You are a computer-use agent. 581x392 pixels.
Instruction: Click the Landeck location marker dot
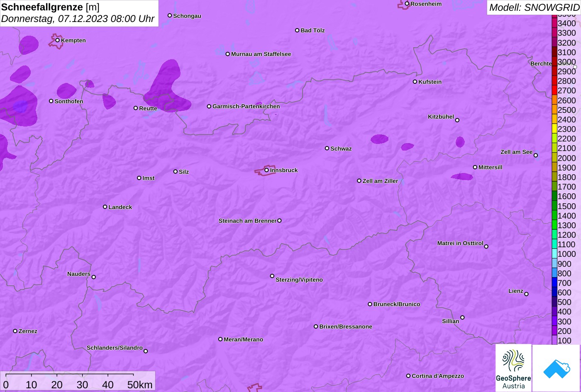[x=105, y=207]
